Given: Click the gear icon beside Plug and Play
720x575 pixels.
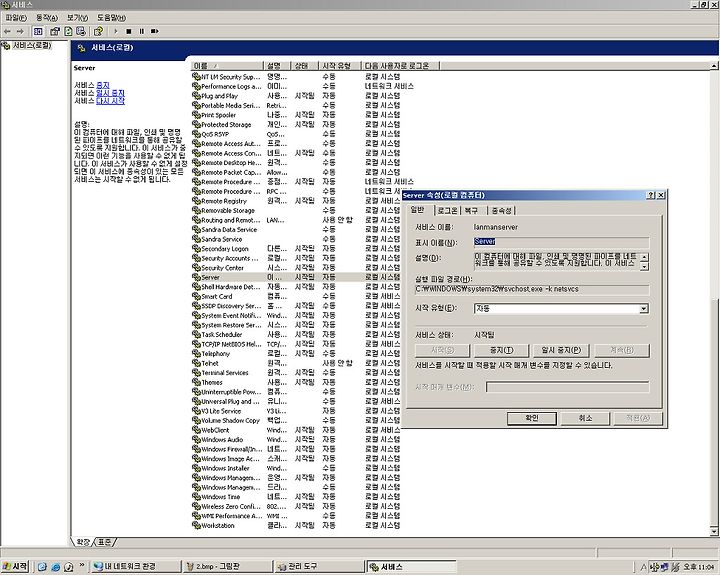Looking at the screenshot, I should (x=196, y=96).
